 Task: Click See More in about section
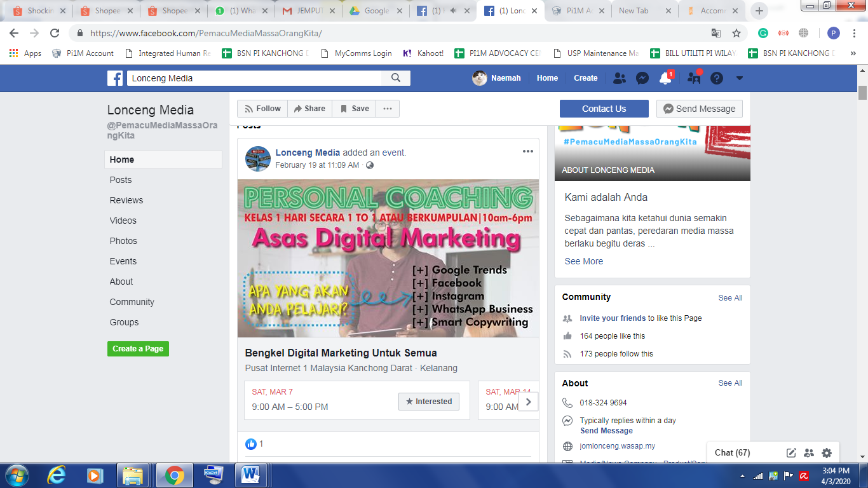pyautogui.click(x=584, y=261)
